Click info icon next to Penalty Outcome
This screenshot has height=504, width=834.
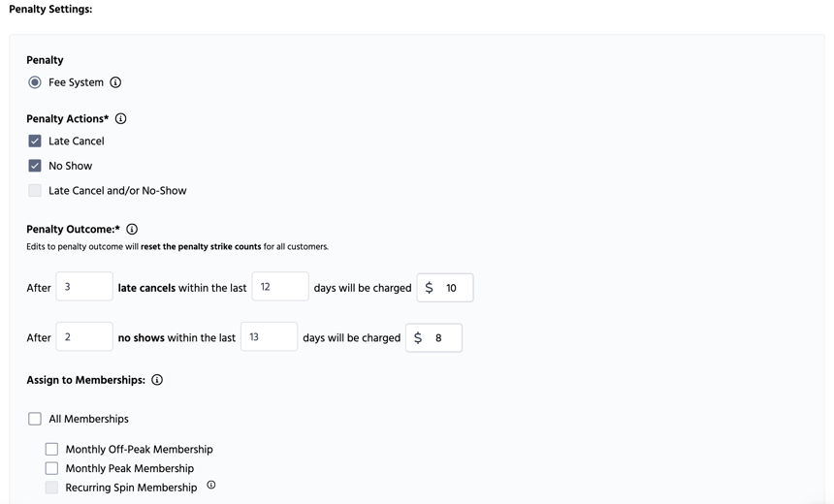(132, 230)
